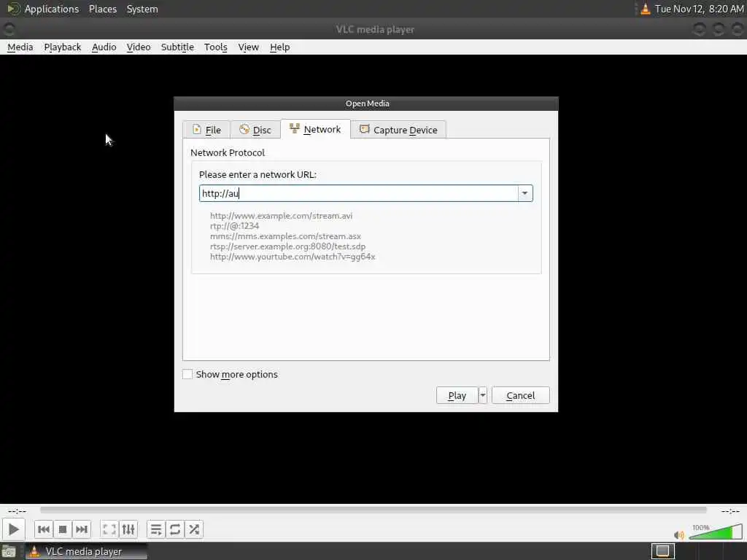The image size is (747, 560).
Task: Open the Audio menu
Action: pyautogui.click(x=104, y=47)
